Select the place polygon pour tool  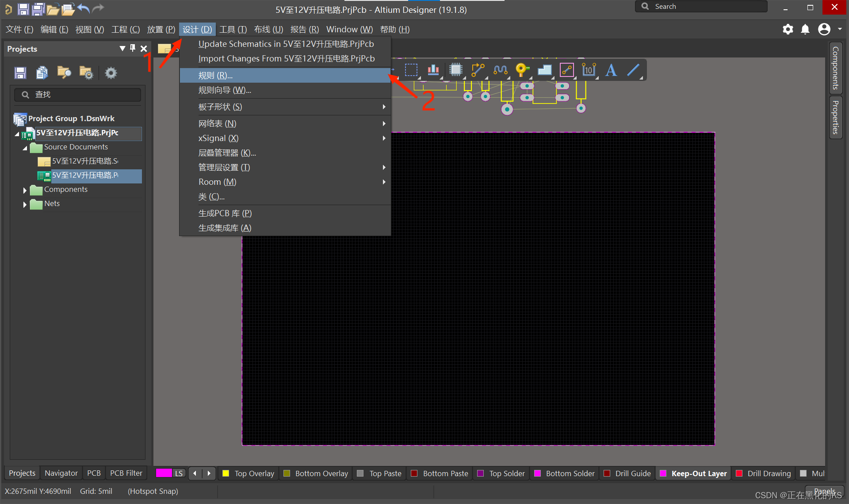(x=544, y=70)
